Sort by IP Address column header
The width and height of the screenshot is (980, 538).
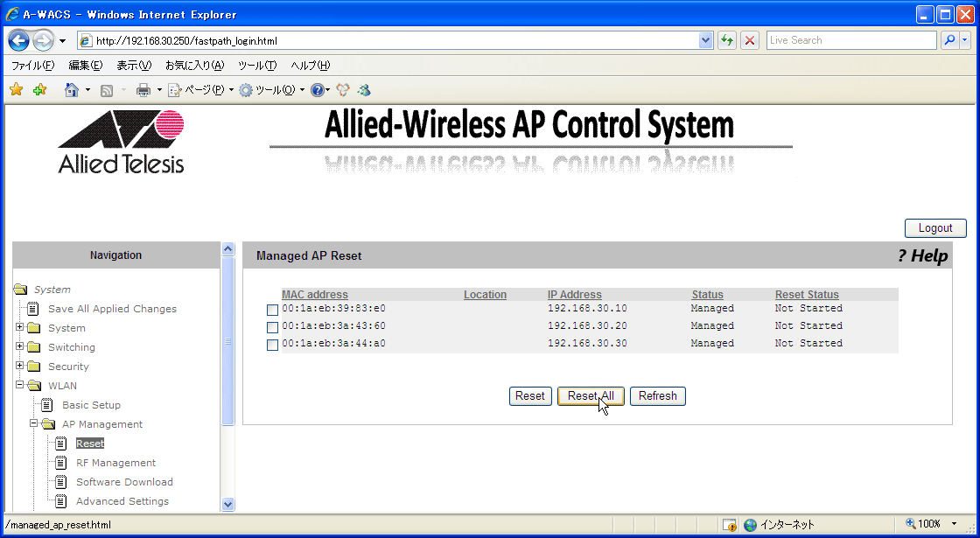574,294
